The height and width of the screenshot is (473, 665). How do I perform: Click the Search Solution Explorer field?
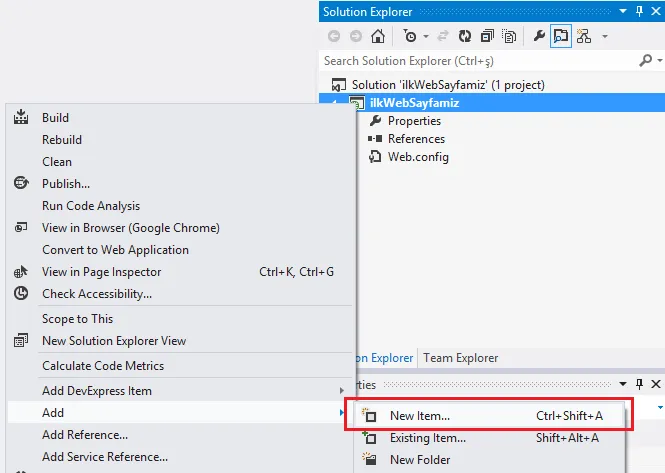[480, 61]
